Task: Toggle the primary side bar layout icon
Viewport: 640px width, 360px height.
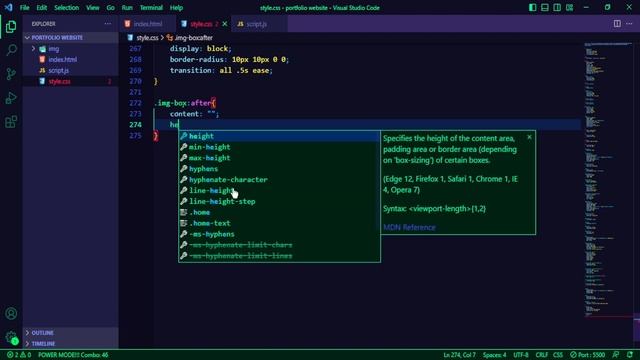Action: (532, 7)
